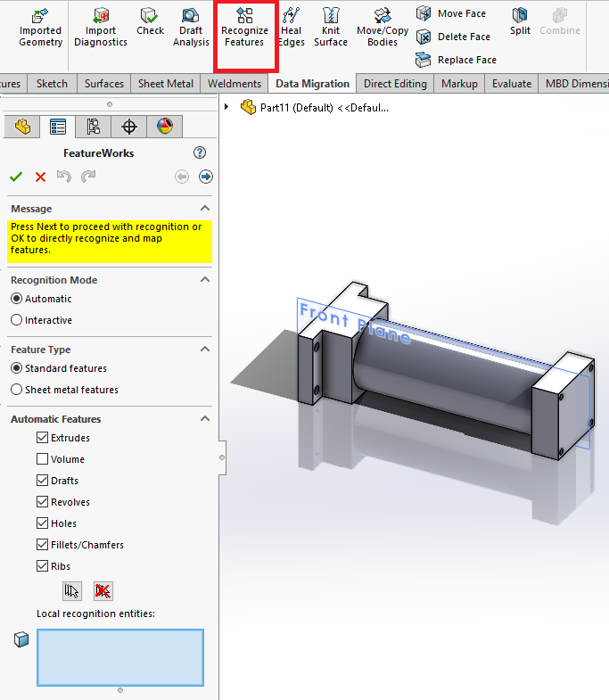The image size is (609, 700).
Task: Click the Knit Surface tool
Action: [331, 27]
